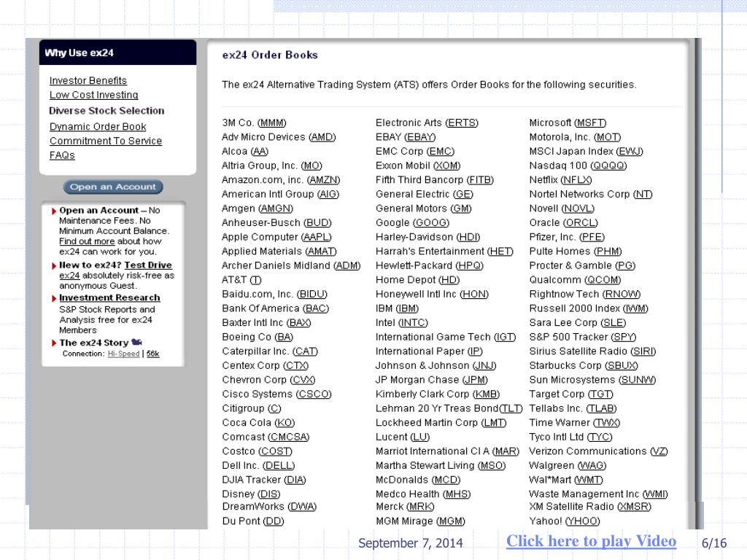Screen dimensions: 747x560
Task: Click red arrow beside New to ex24
Action: coord(54,265)
